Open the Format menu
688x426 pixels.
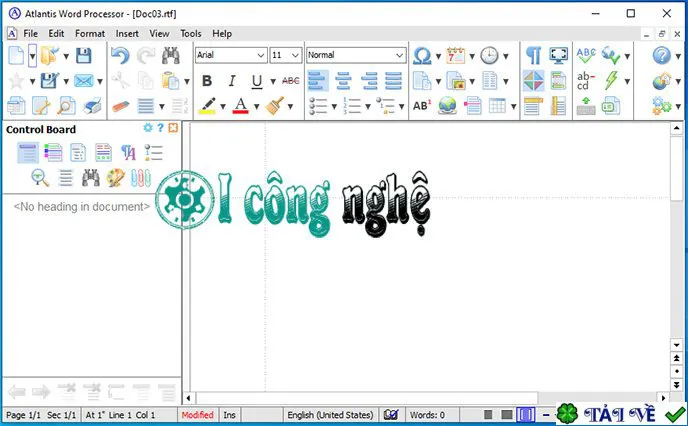pos(90,33)
